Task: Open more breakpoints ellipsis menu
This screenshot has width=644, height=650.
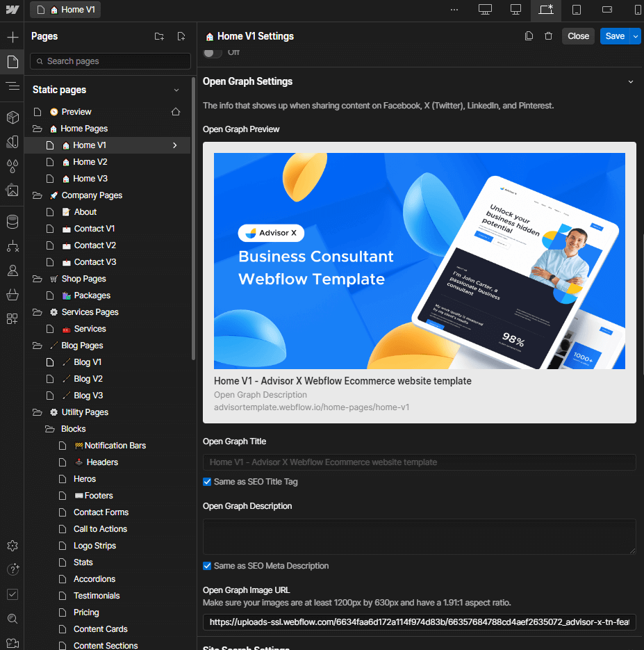Action: 454,10
